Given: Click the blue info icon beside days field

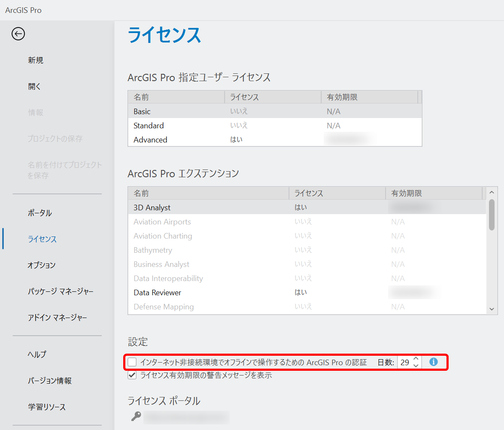Looking at the screenshot, I should tap(434, 362).
